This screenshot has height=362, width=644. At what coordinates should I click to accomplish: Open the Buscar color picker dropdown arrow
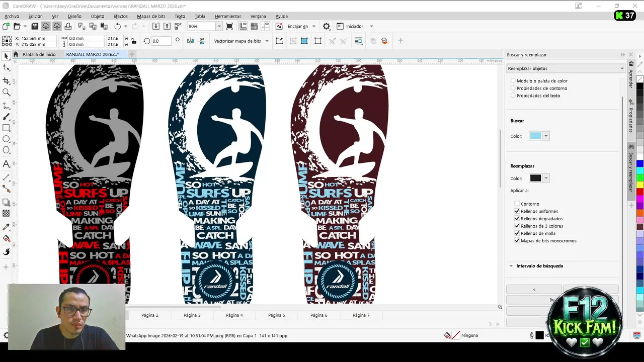546,136
